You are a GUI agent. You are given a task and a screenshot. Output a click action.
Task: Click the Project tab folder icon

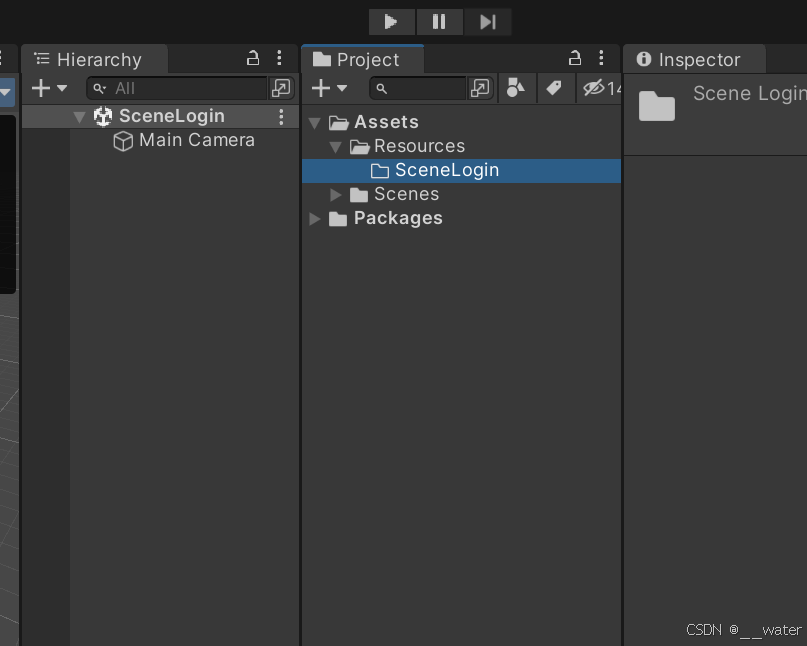tap(322, 60)
